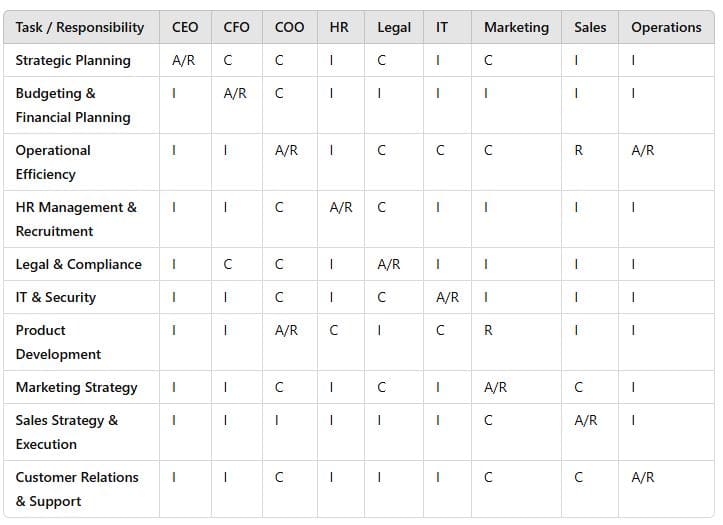Click the Marketing "R" cell for Product Development
This screenshot has height=525, width=723.
[488, 330]
